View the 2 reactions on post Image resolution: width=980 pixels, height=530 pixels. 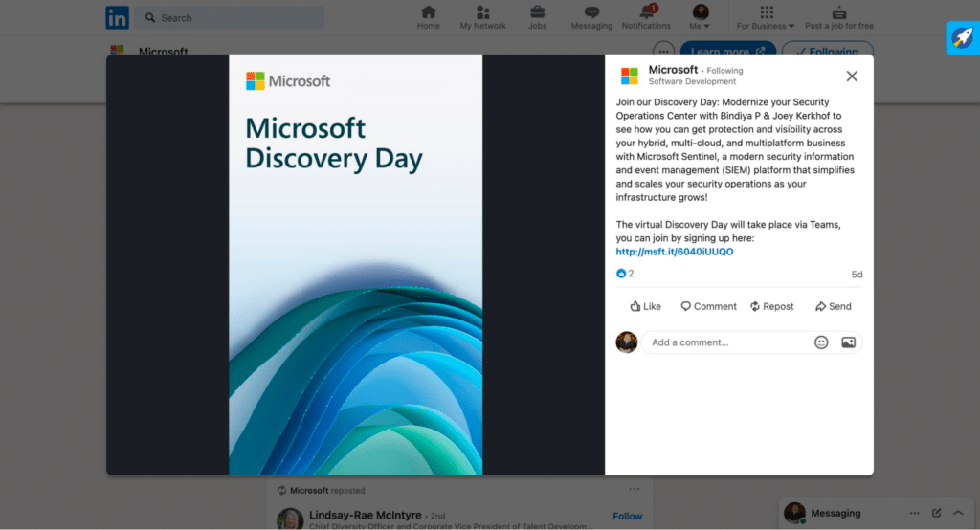(x=625, y=273)
